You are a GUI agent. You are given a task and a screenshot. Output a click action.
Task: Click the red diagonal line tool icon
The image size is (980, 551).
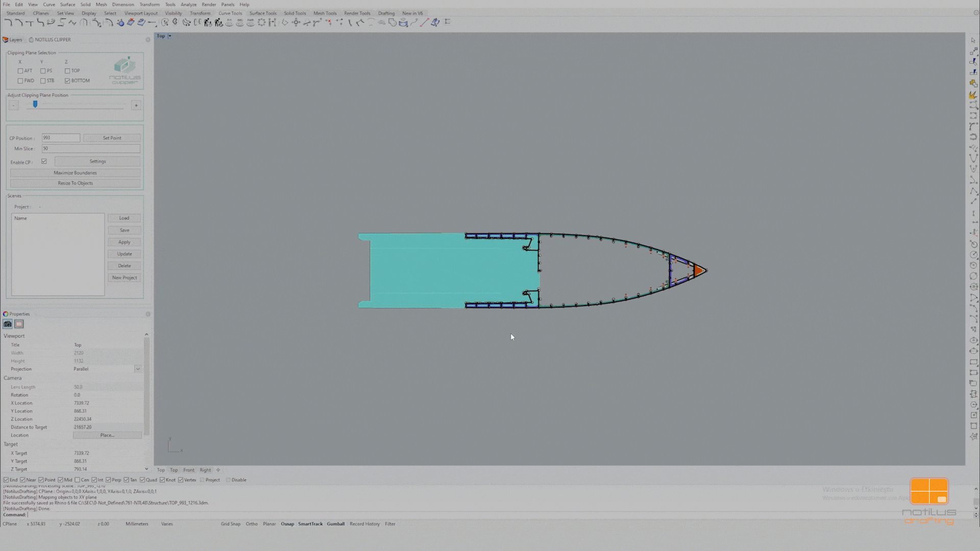[x=424, y=22]
